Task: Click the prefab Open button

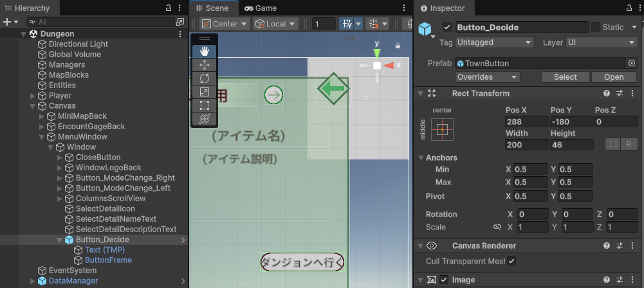Action: tap(613, 77)
